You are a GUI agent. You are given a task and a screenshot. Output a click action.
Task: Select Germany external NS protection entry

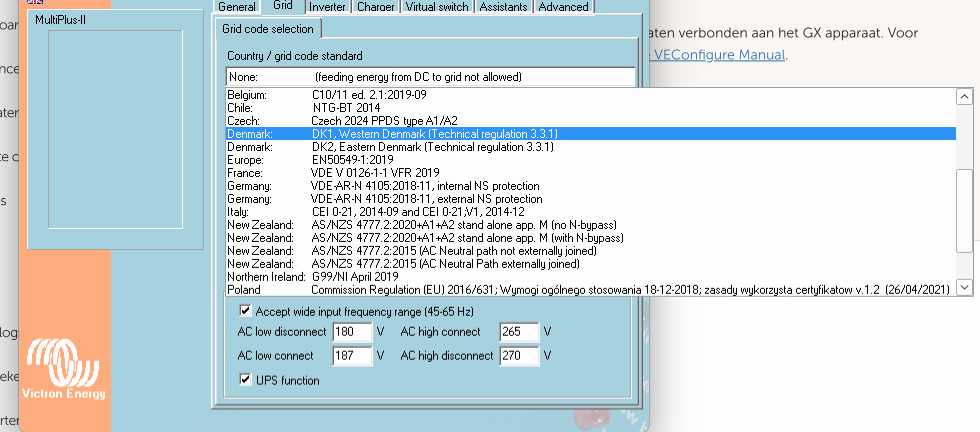[x=590, y=199]
